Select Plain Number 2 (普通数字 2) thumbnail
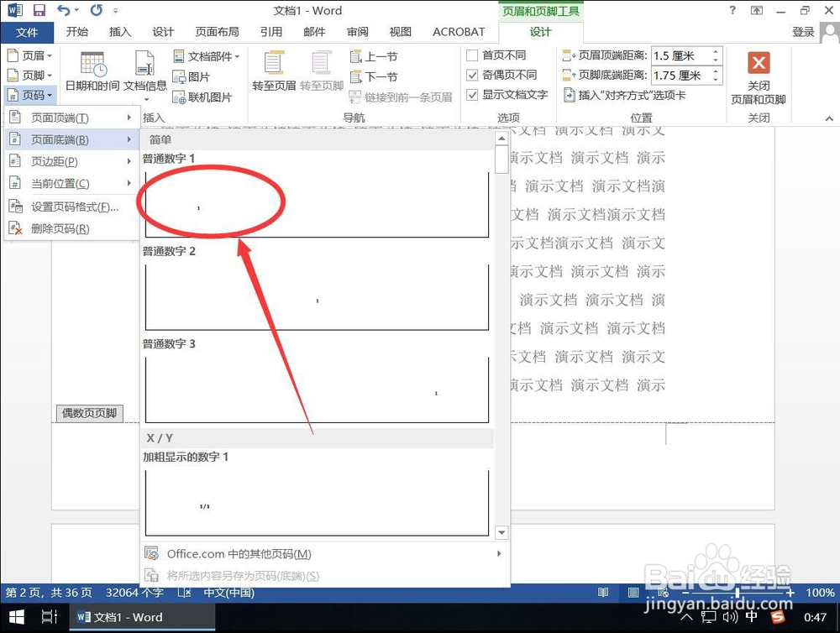Screen dimensions: 840x633 [317, 297]
